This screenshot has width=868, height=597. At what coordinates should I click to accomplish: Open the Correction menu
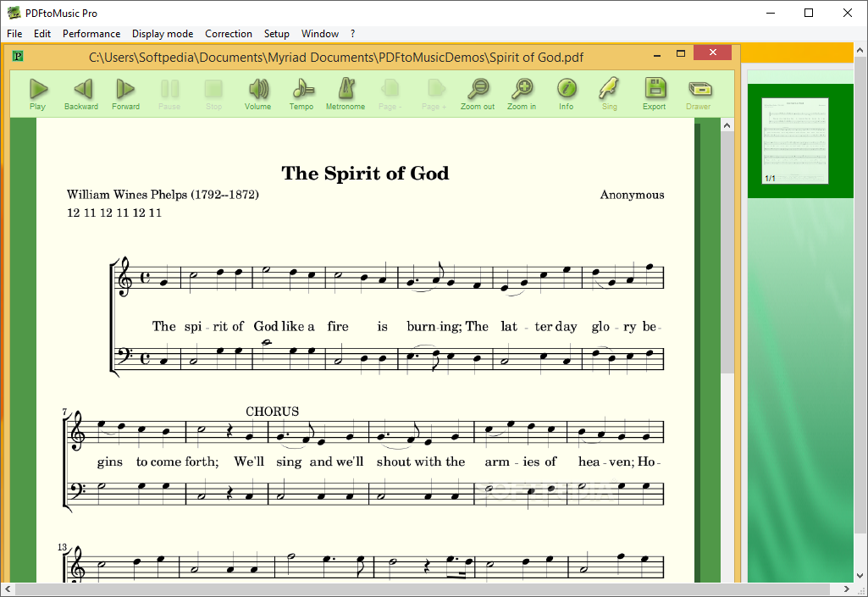click(229, 34)
